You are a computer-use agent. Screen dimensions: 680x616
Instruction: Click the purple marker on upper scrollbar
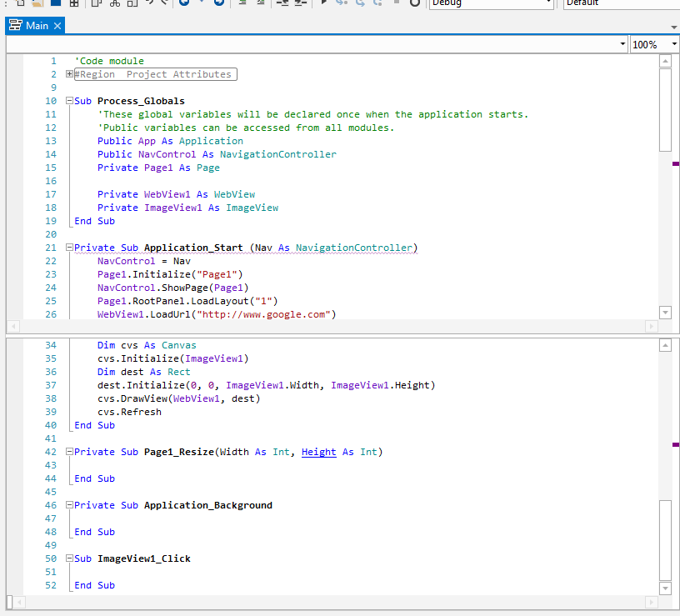675,164
